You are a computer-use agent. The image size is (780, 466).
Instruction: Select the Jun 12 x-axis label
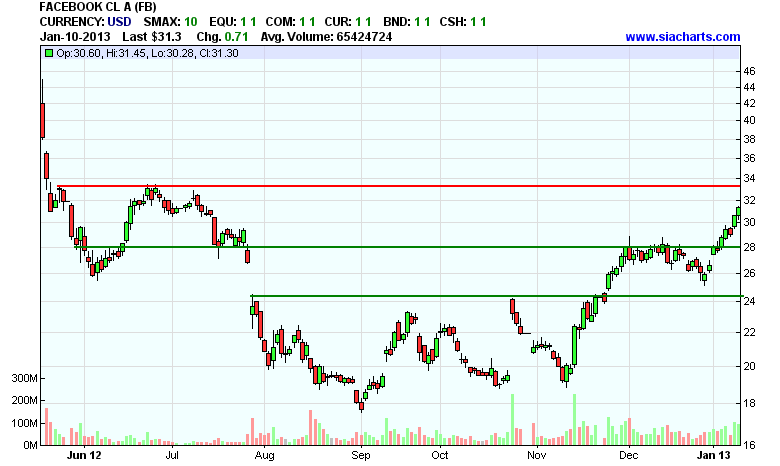tap(82, 455)
